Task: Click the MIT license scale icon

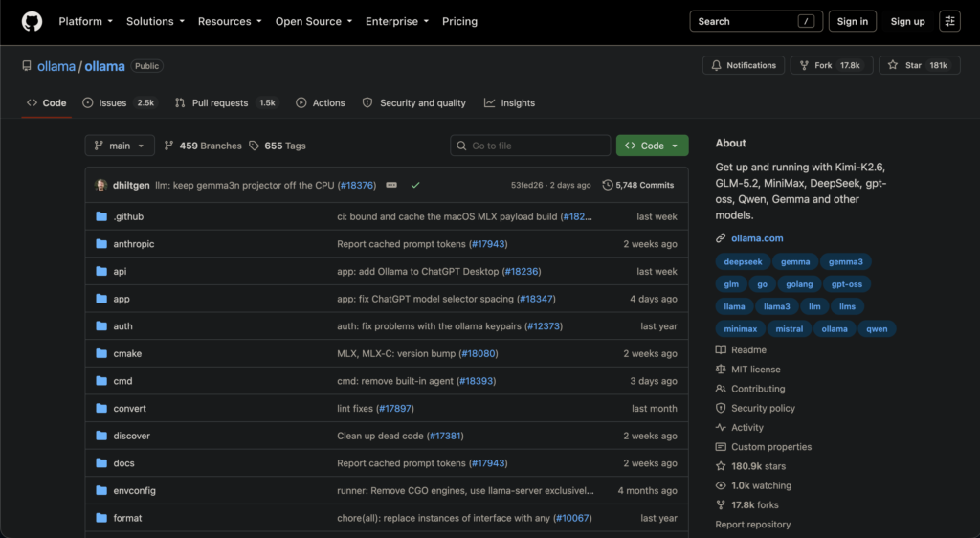Action: pos(721,370)
